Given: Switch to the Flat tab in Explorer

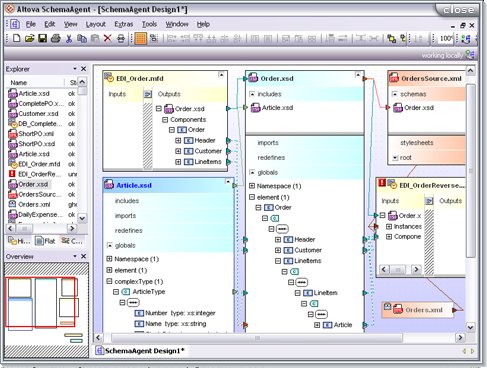Looking at the screenshot, I should tap(45, 241).
